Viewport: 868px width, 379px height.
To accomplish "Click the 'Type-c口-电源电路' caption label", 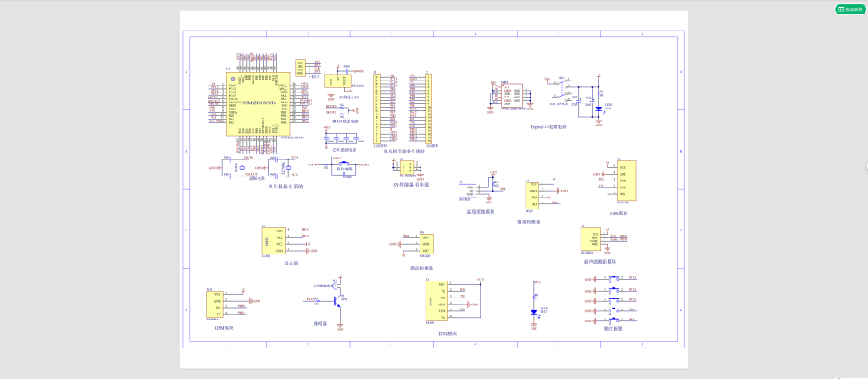I will pyautogui.click(x=548, y=125).
